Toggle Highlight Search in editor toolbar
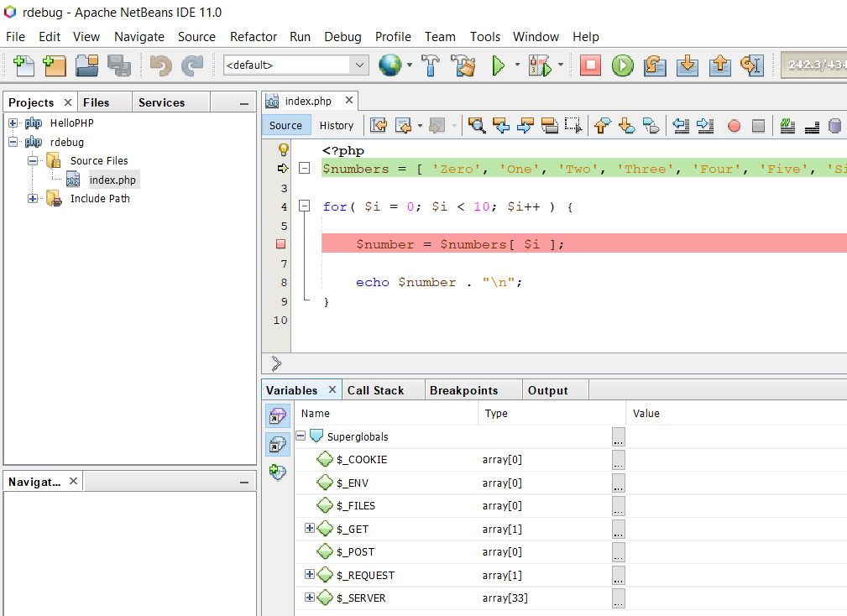Viewport: 847px width, 616px height. point(549,126)
